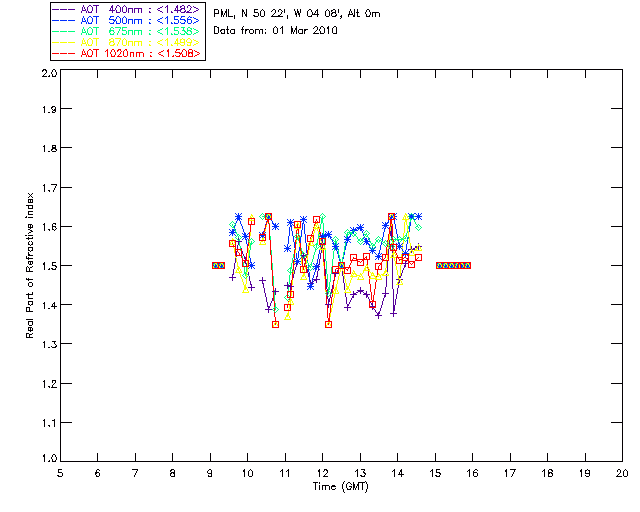Click the y-axis value '1.1'
The image size is (640, 512).
click(x=49, y=423)
